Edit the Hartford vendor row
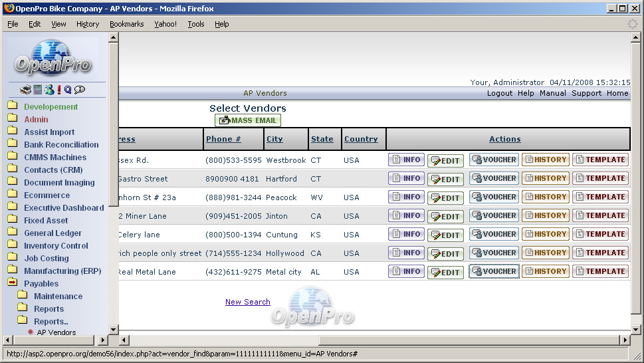 tap(445, 179)
